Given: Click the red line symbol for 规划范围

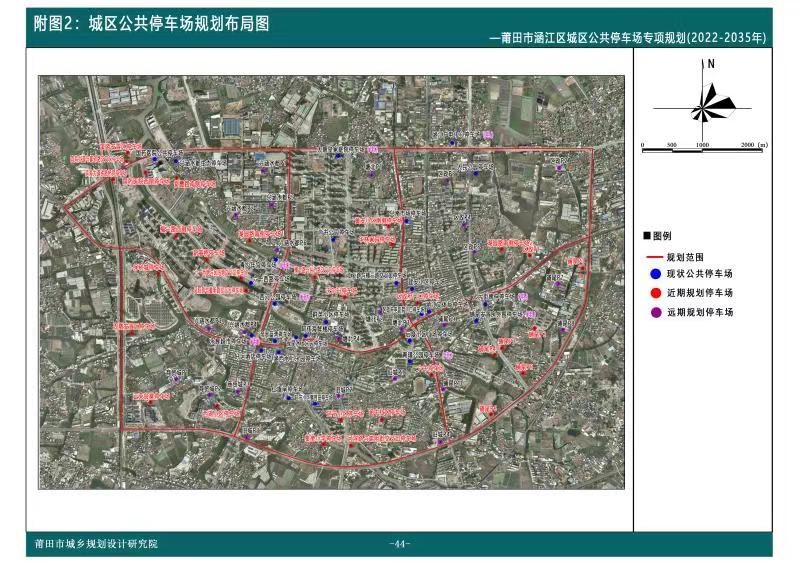Looking at the screenshot, I should pyautogui.click(x=653, y=256).
